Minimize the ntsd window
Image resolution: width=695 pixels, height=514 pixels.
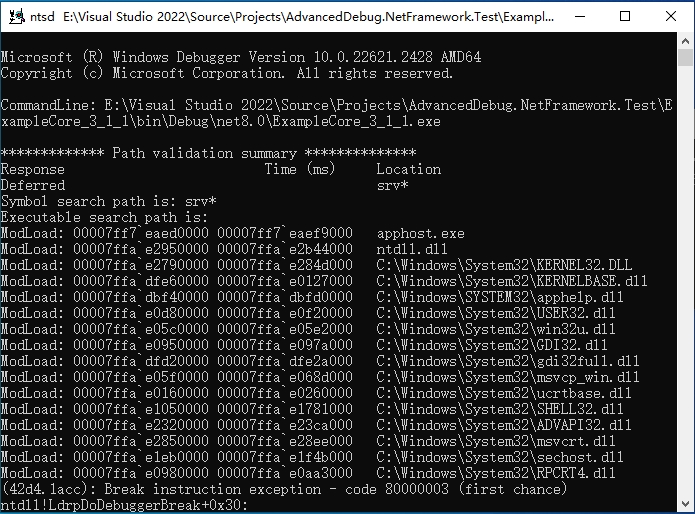(579, 16)
